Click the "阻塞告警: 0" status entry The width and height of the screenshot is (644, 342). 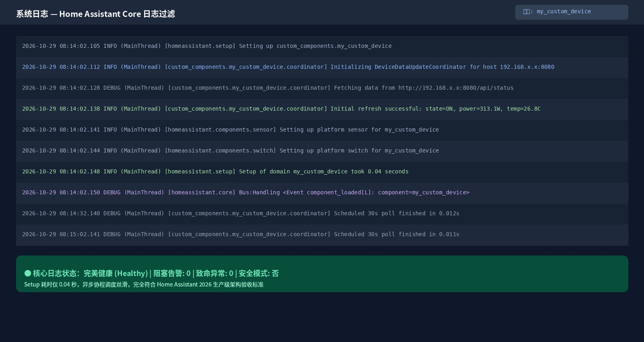pyautogui.click(x=172, y=274)
